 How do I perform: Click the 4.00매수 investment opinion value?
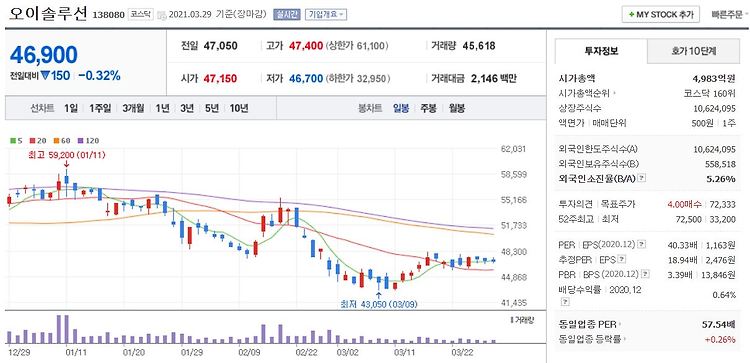684,204
